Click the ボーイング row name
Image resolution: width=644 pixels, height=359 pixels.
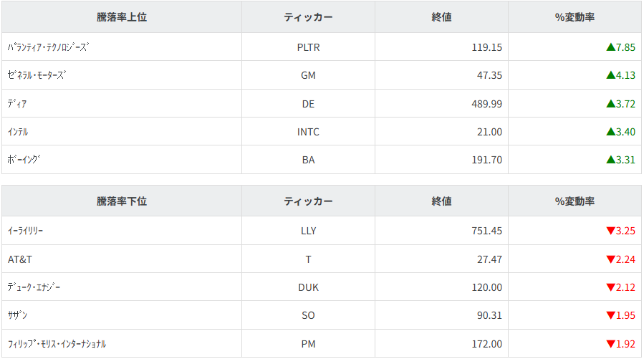point(24,160)
